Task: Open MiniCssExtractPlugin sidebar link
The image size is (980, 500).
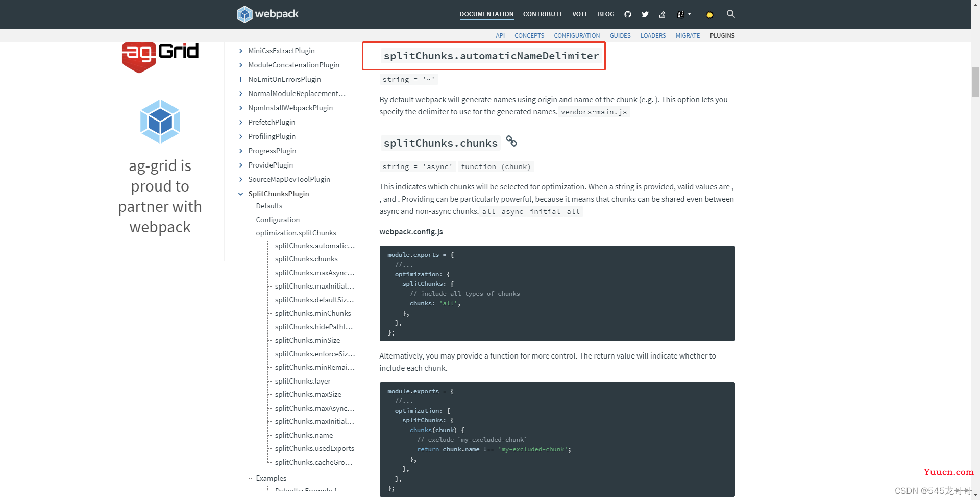Action: tap(281, 51)
